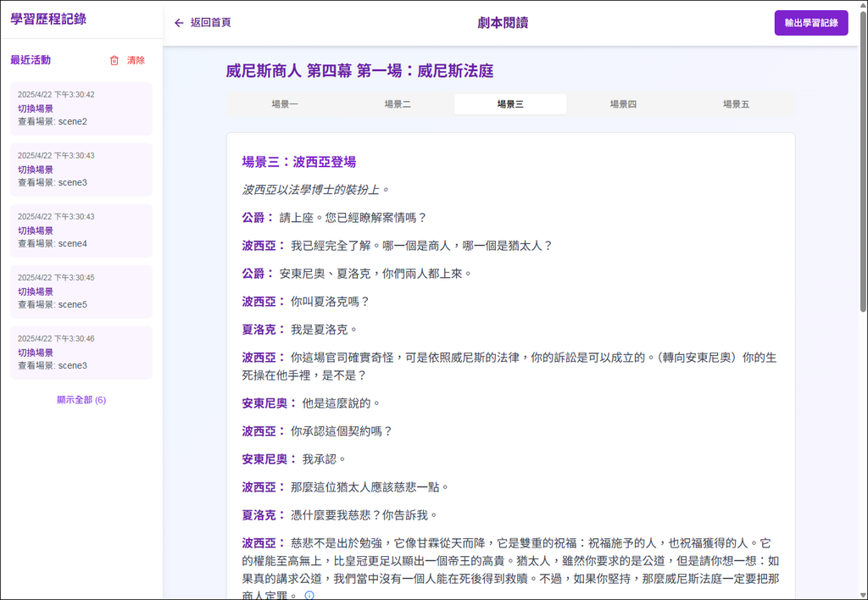Screen dimensions: 868x600
Task: Go back using the 返回首頁 arrow link
Action: tap(203, 23)
